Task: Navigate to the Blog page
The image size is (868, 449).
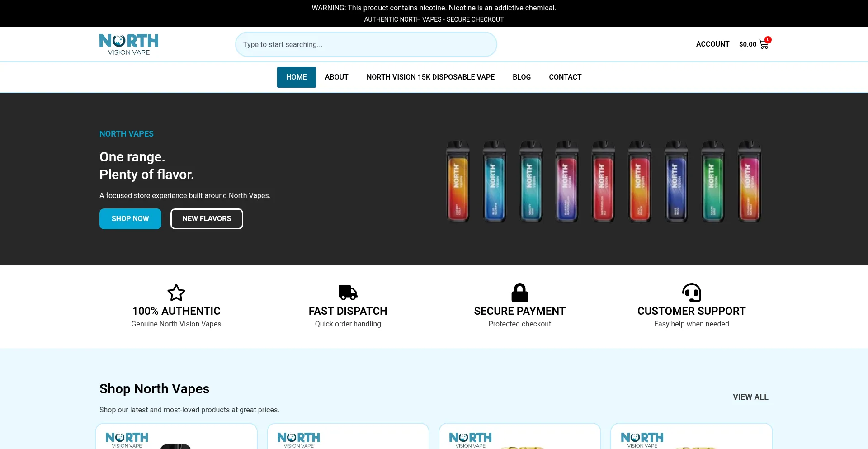Action: (522, 77)
